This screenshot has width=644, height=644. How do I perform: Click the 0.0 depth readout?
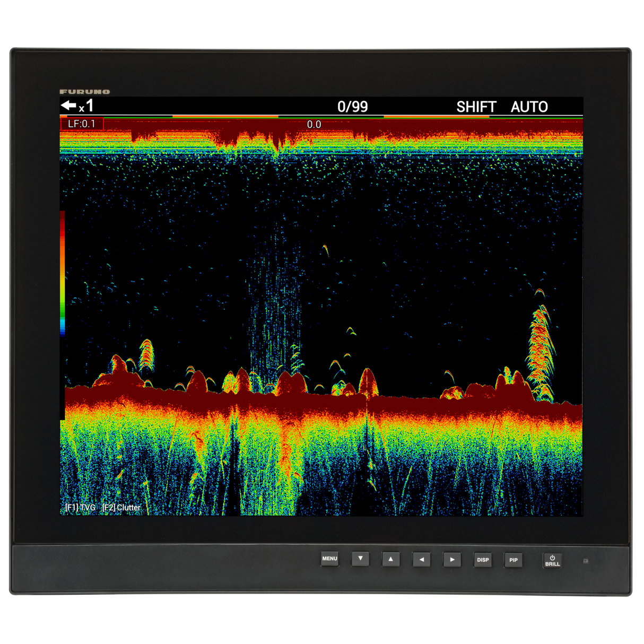coord(315,124)
